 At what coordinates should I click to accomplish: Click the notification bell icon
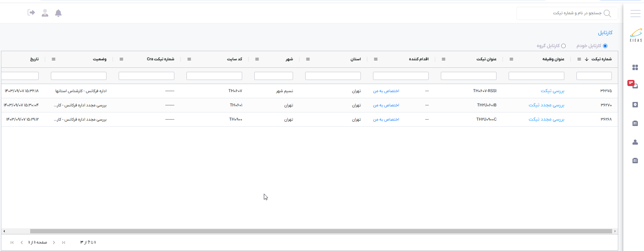[58, 13]
